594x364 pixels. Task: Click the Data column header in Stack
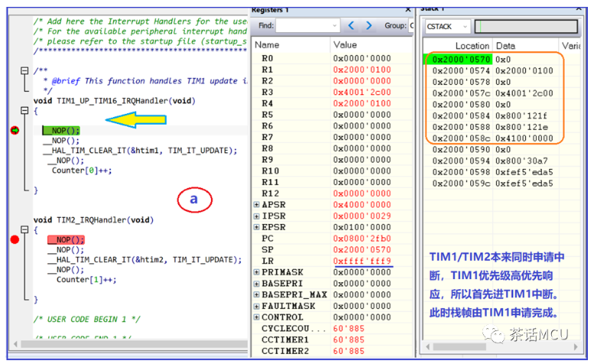(x=526, y=46)
